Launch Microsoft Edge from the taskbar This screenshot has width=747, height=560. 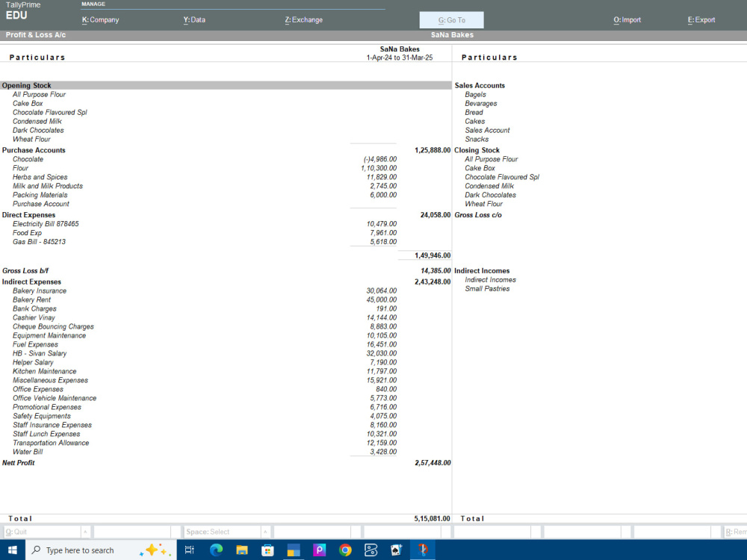216,550
